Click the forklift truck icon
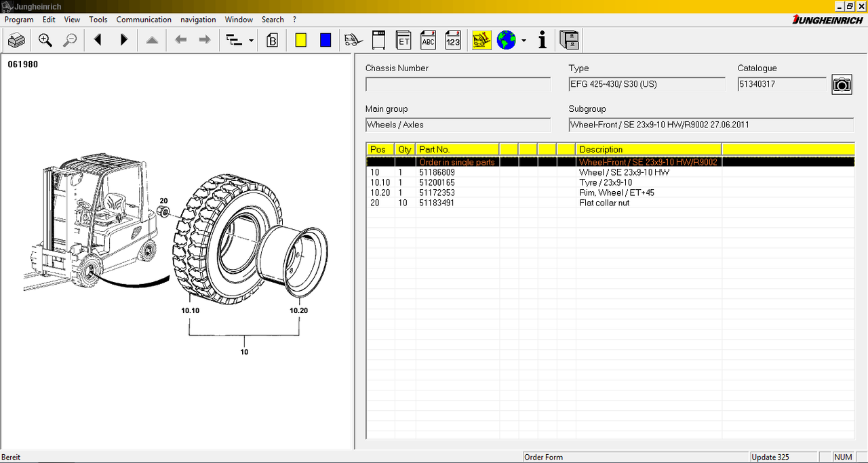868x463 pixels. pos(353,41)
